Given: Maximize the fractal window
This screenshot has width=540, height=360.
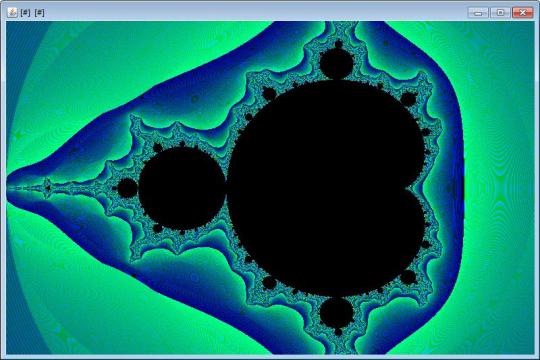Looking at the screenshot, I should (x=500, y=13).
